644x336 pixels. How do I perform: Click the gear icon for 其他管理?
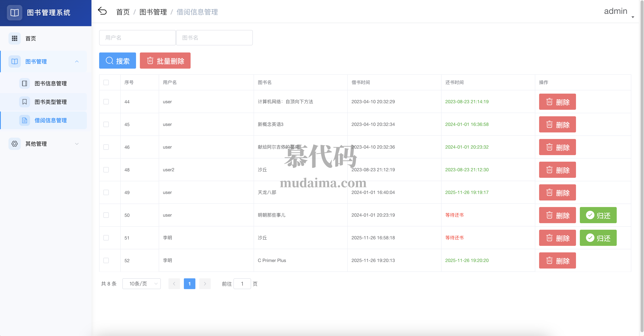click(x=14, y=144)
